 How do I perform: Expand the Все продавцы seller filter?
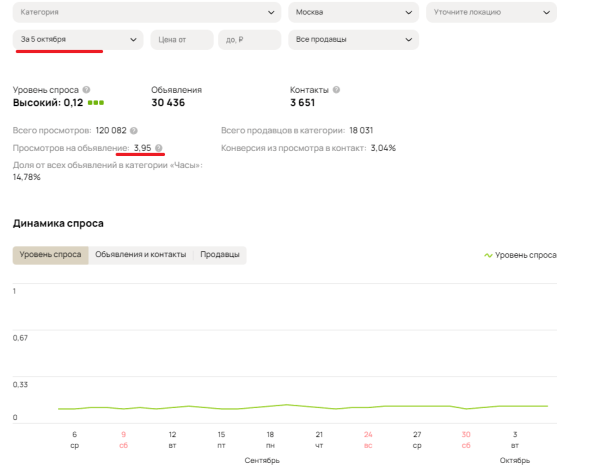(x=353, y=40)
